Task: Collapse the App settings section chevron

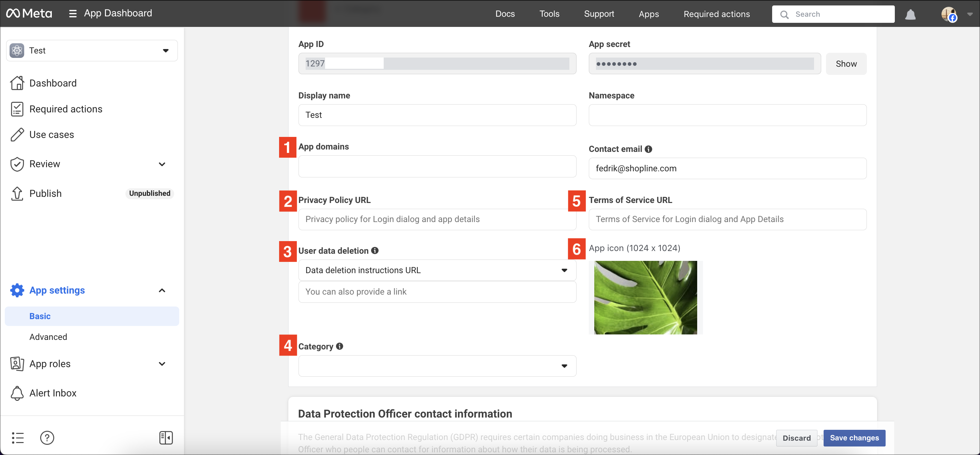Action: click(x=162, y=291)
